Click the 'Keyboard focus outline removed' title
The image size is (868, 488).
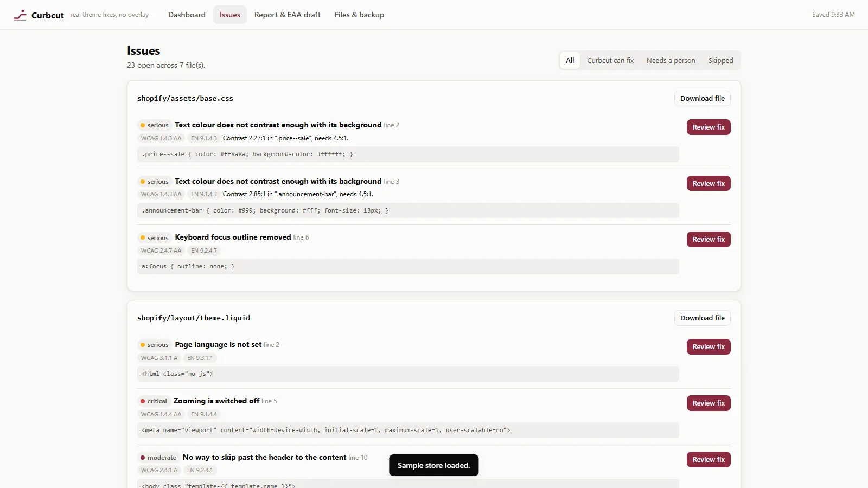coord(233,237)
